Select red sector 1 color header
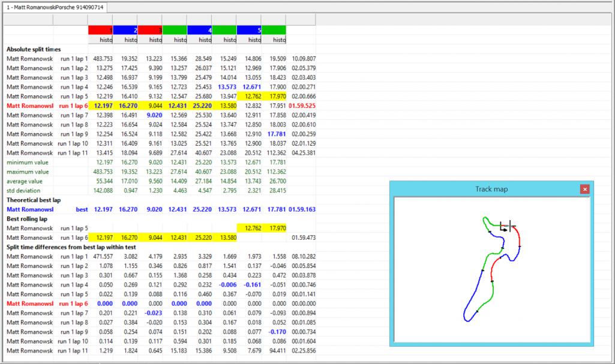This screenshot has width=615, height=364. click(x=100, y=29)
